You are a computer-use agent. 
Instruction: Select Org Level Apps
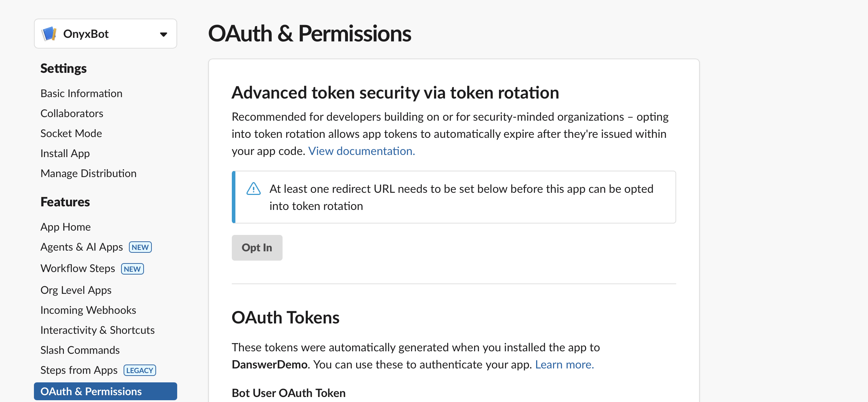pos(76,290)
